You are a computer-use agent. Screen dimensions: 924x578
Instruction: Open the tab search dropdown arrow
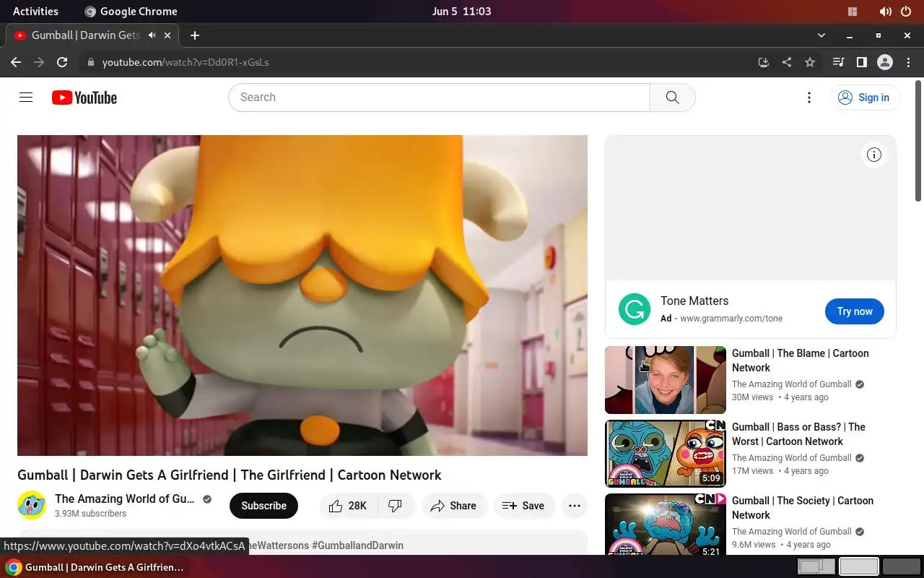pyautogui.click(x=821, y=35)
